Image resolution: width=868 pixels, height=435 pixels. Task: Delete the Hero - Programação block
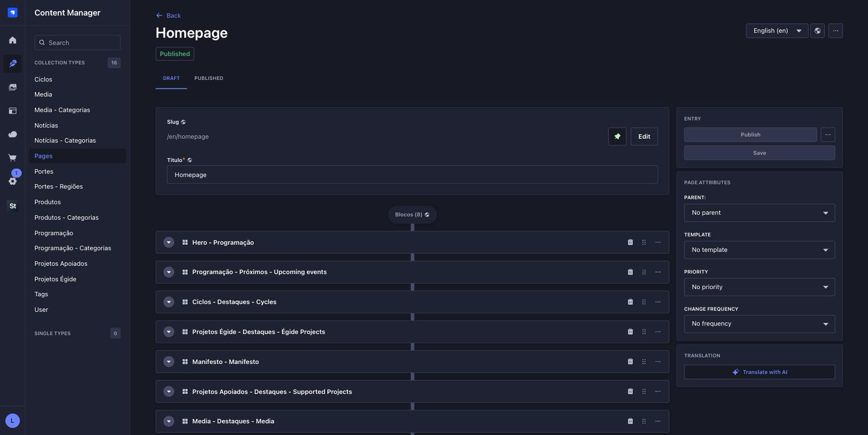[630, 242]
